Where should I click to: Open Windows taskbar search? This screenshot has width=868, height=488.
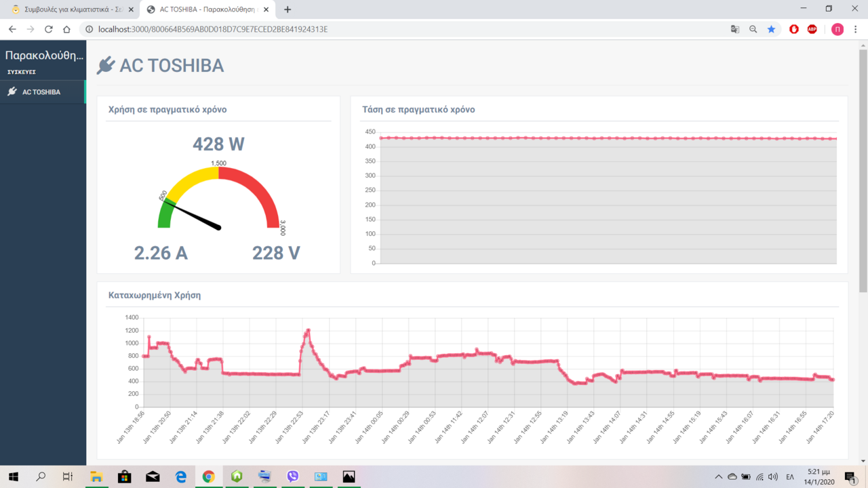tap(41, 476)
